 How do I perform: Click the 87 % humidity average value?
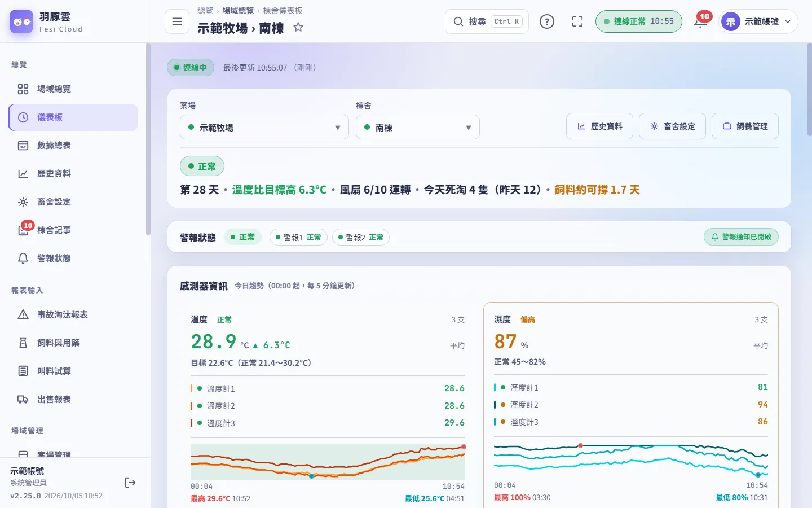(511, 341)
